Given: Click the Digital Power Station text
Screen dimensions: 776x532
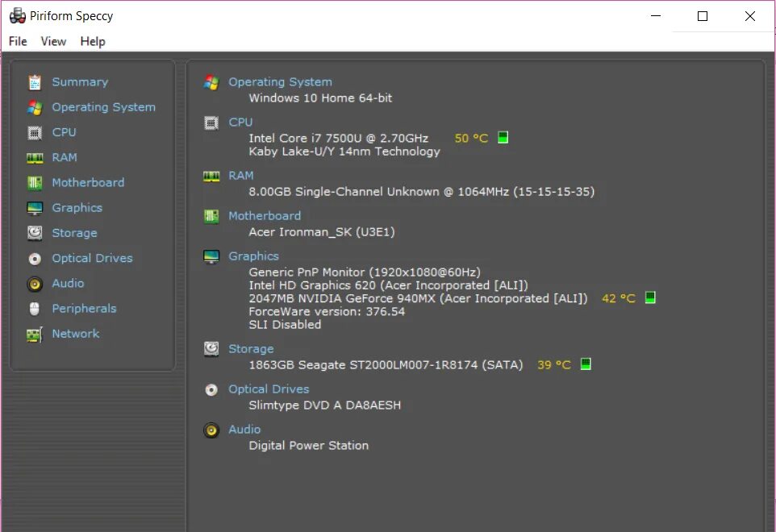Looking at the screenshot, I should point(309,446).
